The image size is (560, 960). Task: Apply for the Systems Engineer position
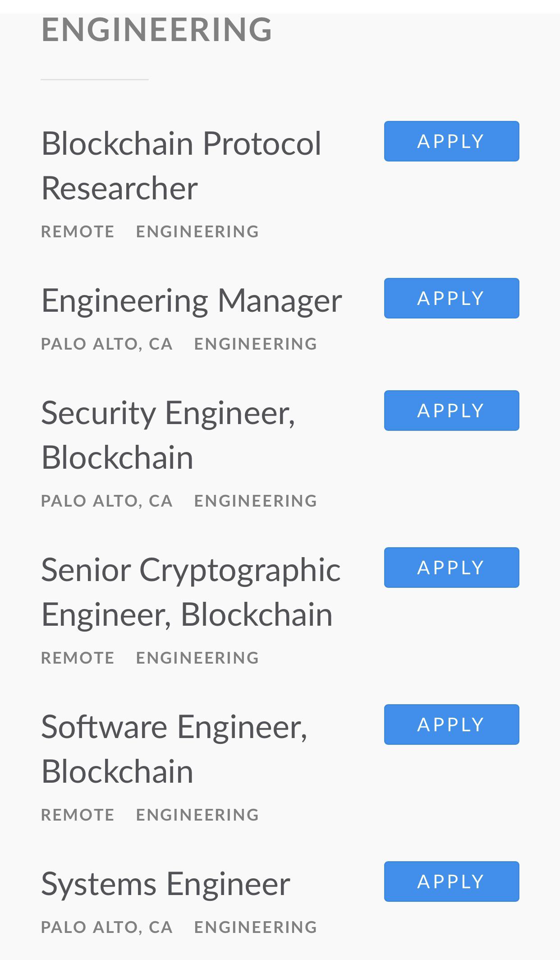tap(451, 881)
